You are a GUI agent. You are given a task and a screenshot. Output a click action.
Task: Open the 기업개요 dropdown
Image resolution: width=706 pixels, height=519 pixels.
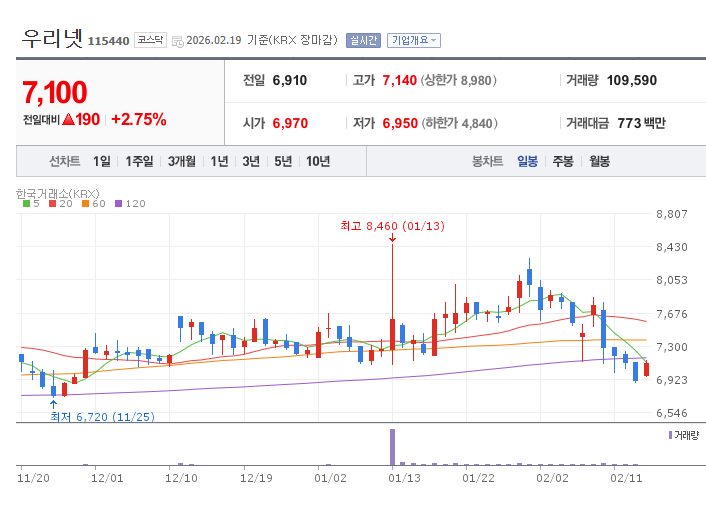[413, 41]
